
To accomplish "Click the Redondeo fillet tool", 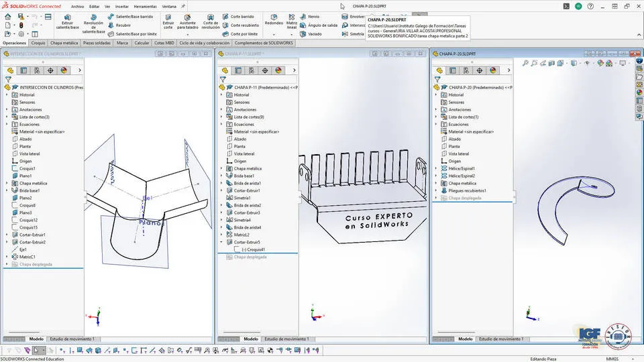I will tap(274, 19).
